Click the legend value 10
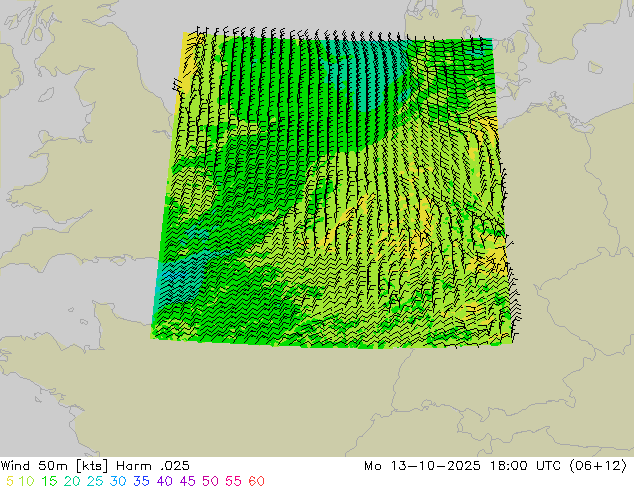This screenshot has width=634, height=490. point(26,481)
